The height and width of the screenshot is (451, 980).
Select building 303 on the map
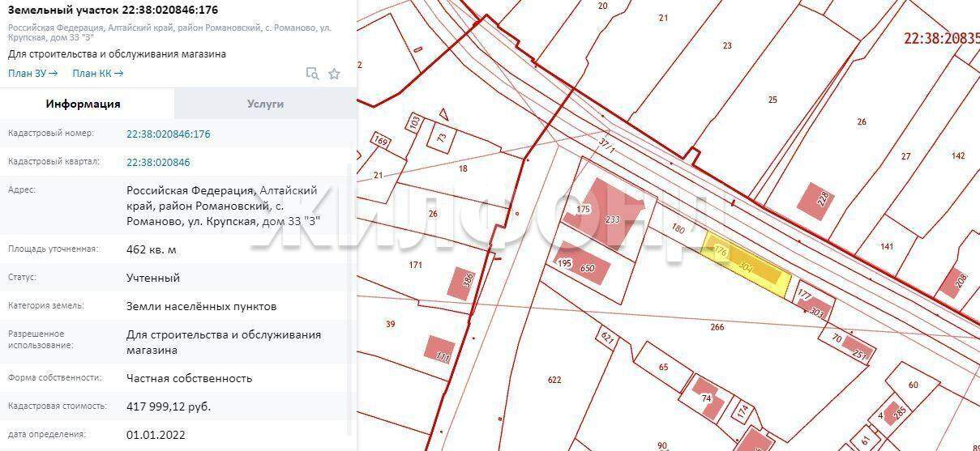813,308
